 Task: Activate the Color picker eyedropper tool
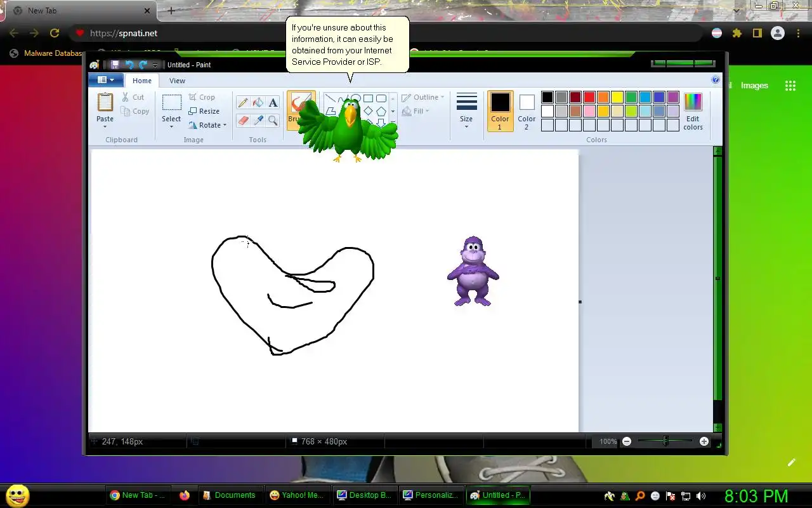click(258, 120)
